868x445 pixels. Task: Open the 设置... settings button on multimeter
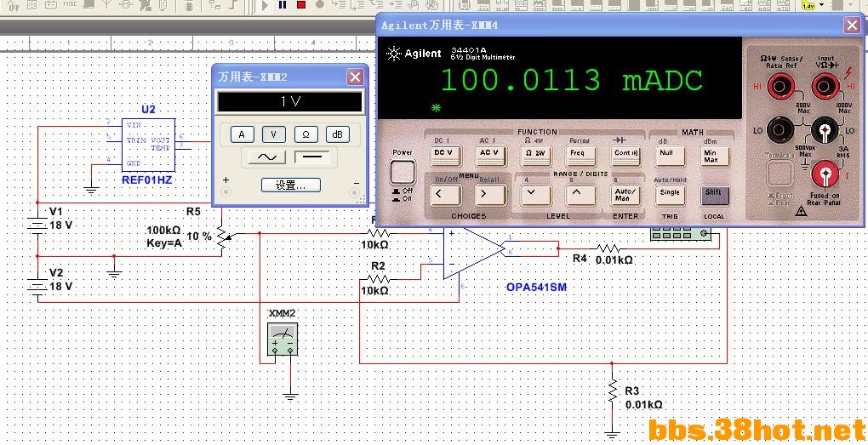(x=291, y=185)
